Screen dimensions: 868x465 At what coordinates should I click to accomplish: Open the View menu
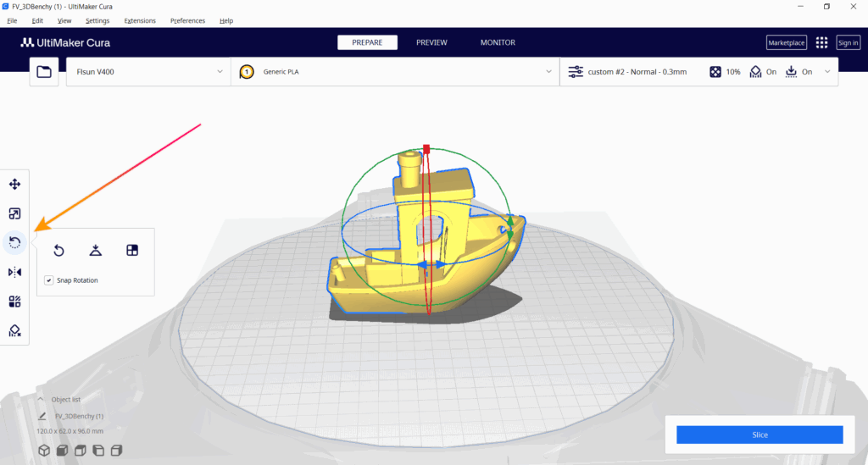64,20
